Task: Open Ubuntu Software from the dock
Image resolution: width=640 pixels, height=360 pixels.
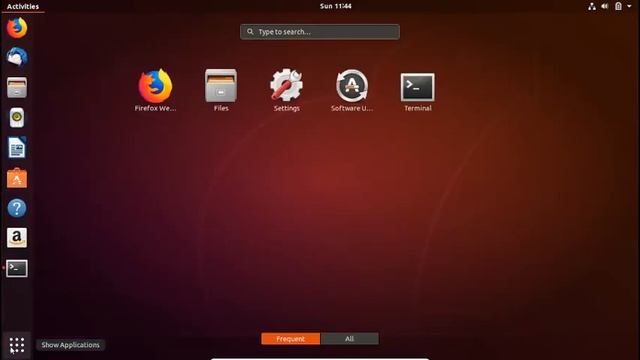Action: [17, 178]
